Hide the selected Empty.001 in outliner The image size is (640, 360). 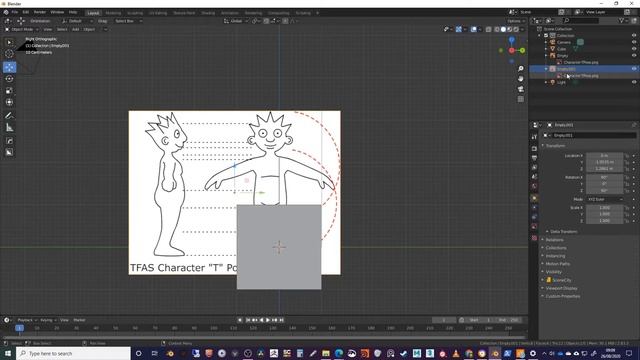click(x=634, y=69)
